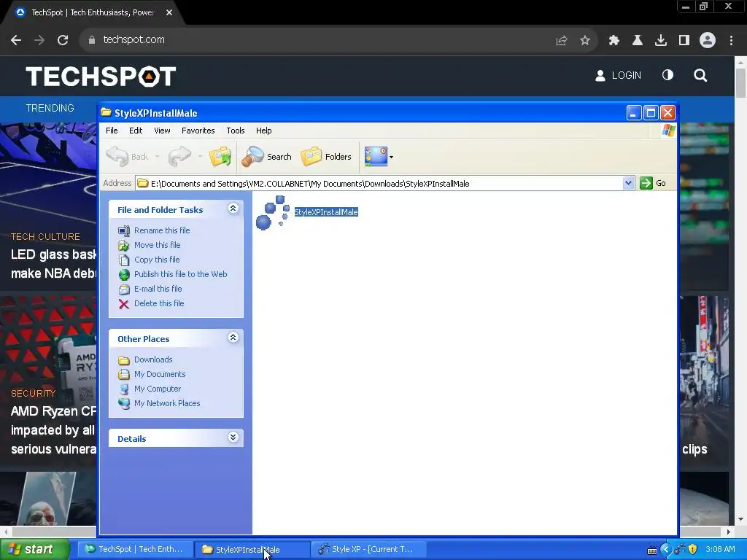Click the E-mail envelope icon
The width and height of the screenshot is (747, 560).
[x=124, y=289]
